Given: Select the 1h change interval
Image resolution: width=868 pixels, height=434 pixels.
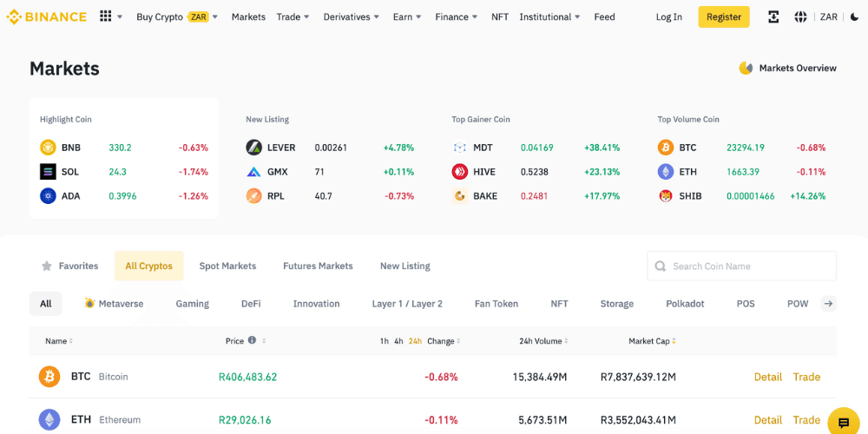Looking at the screenshot, I should (384, 341).
